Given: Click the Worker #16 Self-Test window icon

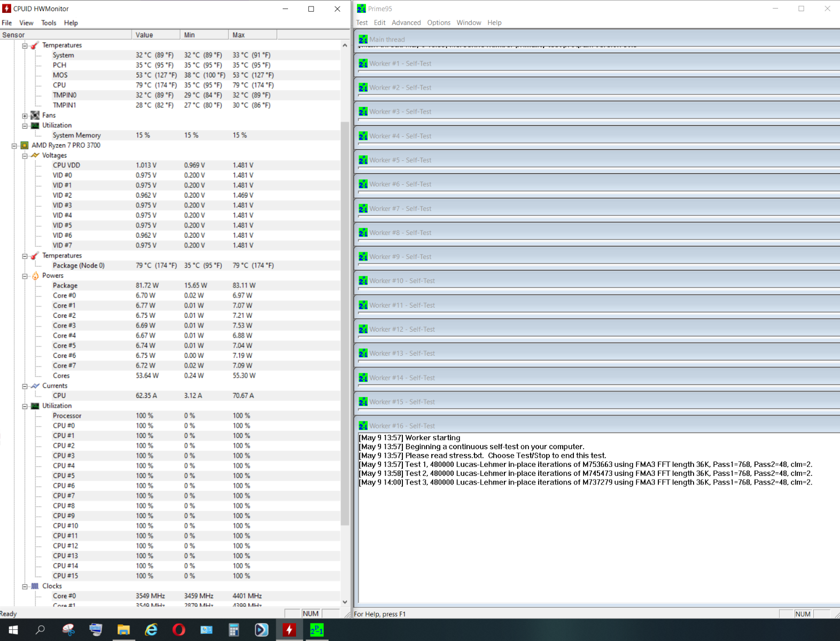Looking at the screenshot, I should 363,426.
